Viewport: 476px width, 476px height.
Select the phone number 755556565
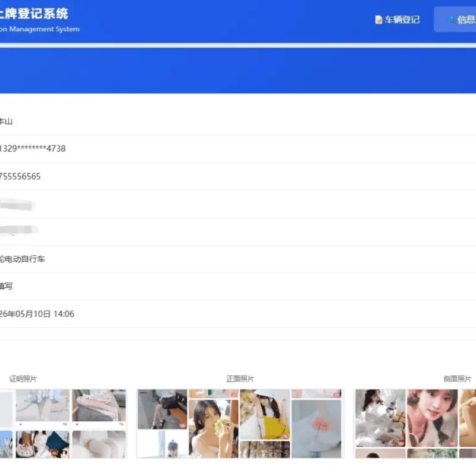pyautogui.click(x=20, y=176)
